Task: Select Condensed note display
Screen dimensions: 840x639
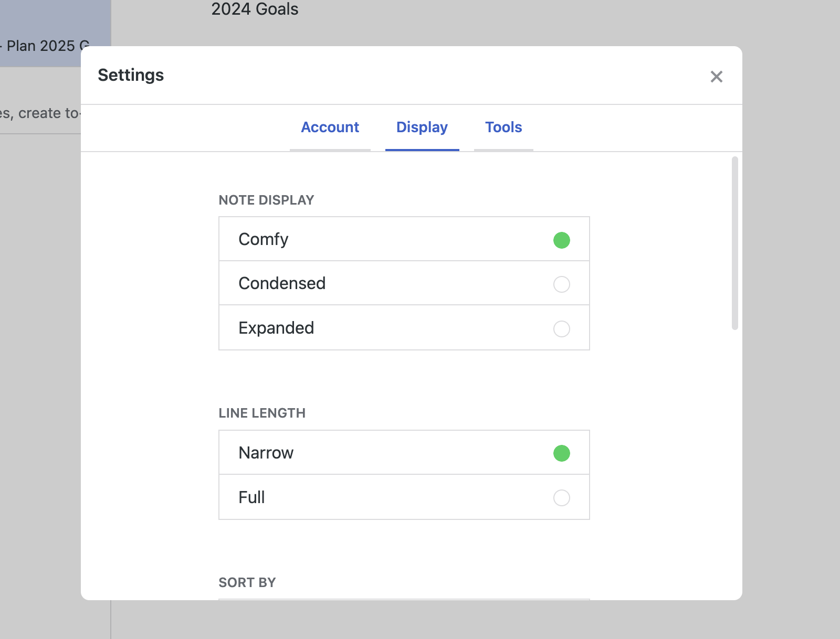Action: (404, 283)
